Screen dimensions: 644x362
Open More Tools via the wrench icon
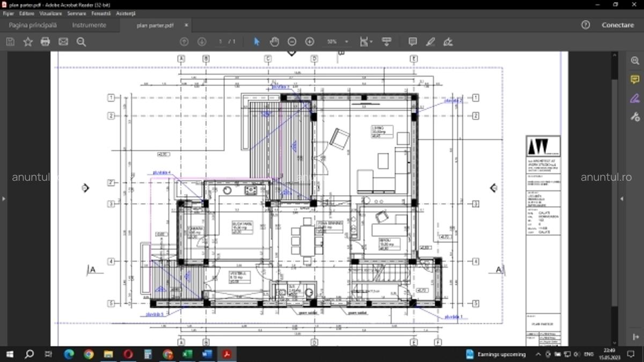635,116
